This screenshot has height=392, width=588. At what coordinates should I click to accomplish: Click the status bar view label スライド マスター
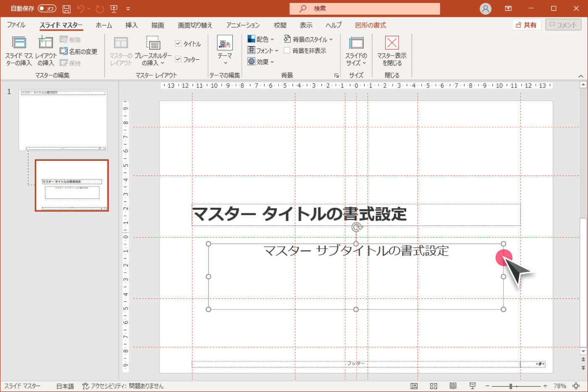click(x=23, y=386)
